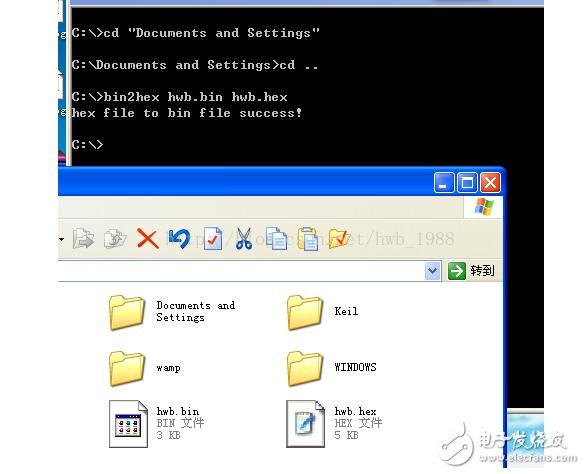Click the scissors Cut icon
The height and width of the screenshot is (474, 585).
[244, 238]
